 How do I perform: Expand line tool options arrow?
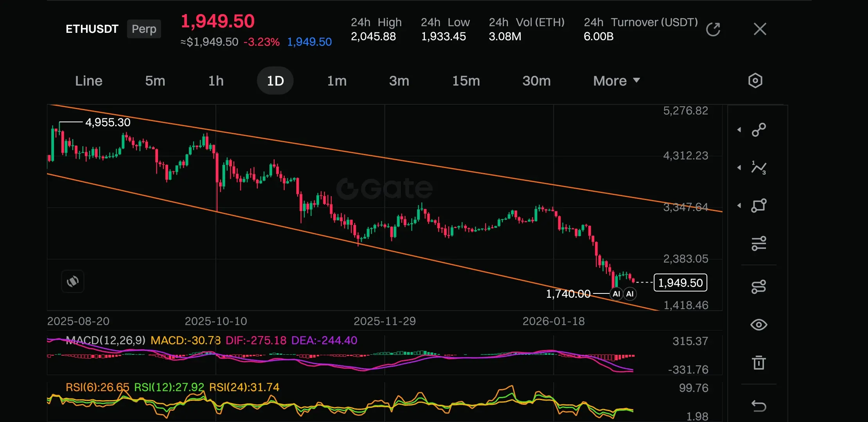[x=739, y=130]
